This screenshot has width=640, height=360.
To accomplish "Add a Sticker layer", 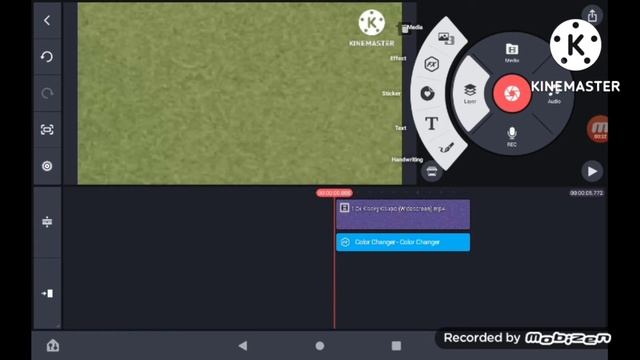I will tap(427, 93).
